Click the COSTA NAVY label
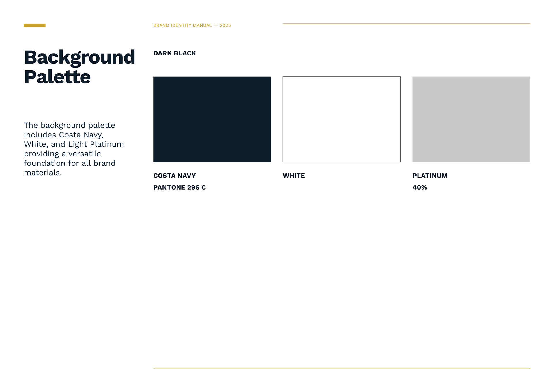 click(x=174, y=176)
